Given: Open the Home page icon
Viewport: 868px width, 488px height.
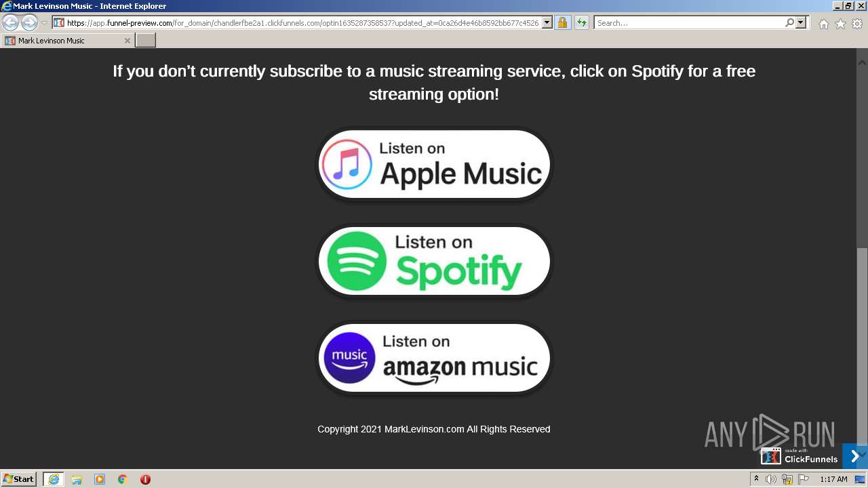Looking at the screenshot, I should coord(823,24).
